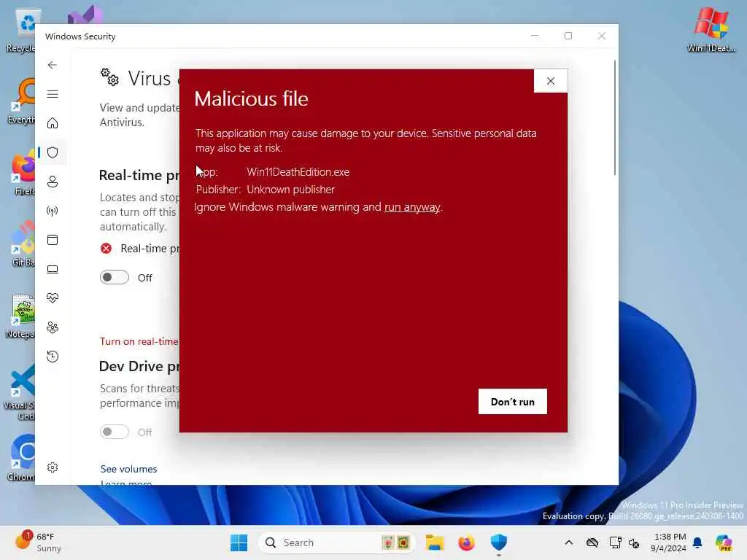Screen dimensions: 747x560
Task: Open the weather widget showing 68°F
Action: [x=38, y=542]
